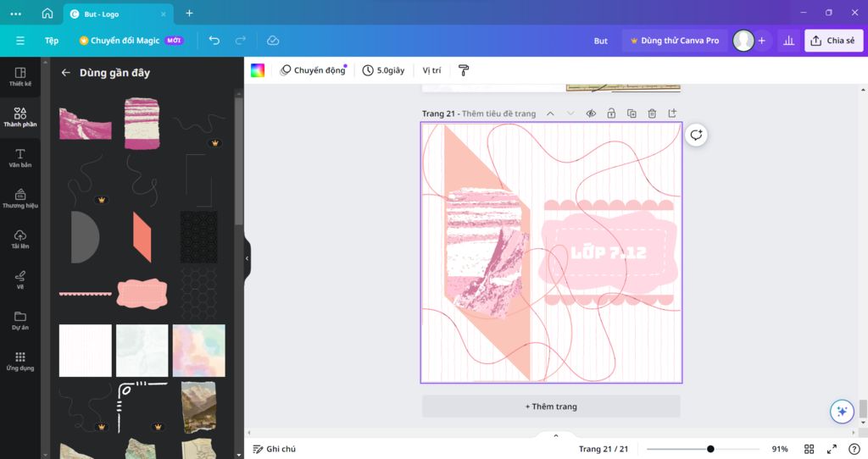Open the Tệp file menu

(x=52, y=41)
